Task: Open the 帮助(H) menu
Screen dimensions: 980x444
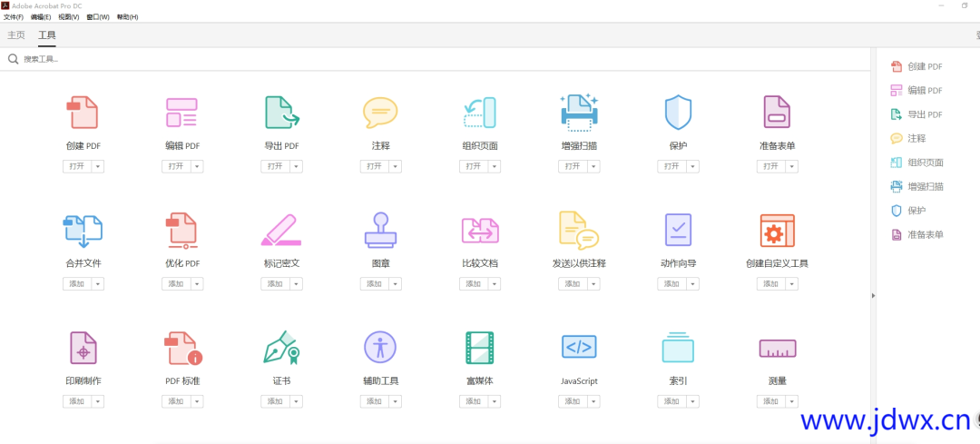Action: pyautogui.click(x=128, y=17)
